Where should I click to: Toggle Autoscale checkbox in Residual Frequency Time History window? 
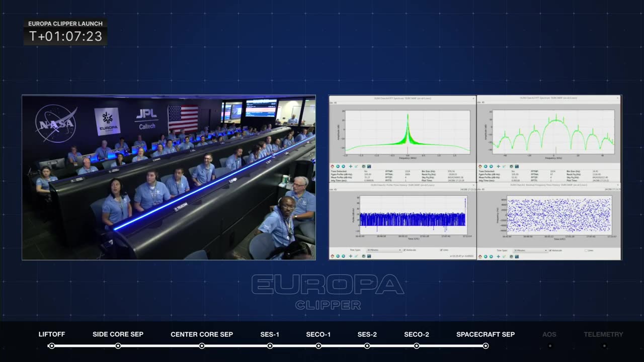[x=550, y=250]
